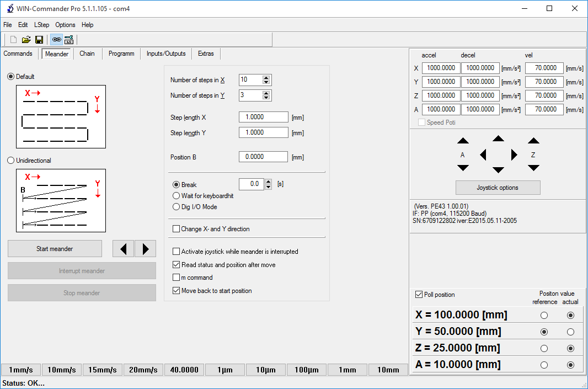Enable Change X- and Y direction
588x389 pixels.
(x=177, y=229)
